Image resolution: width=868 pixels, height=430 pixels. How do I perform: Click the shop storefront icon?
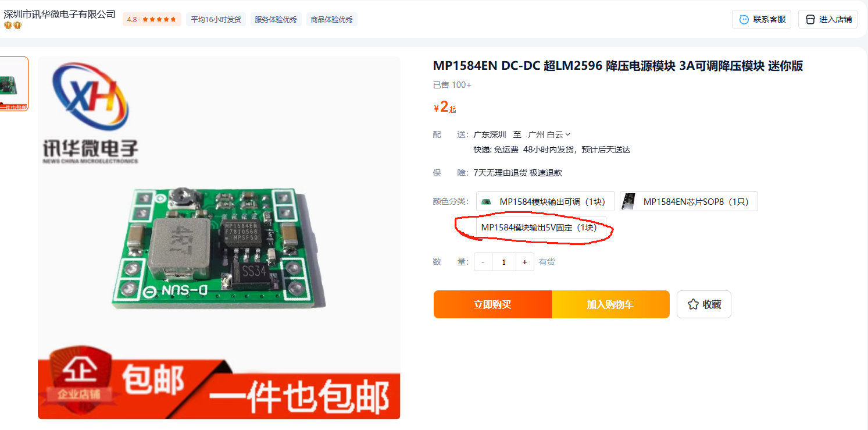click(x=810, y=19)
